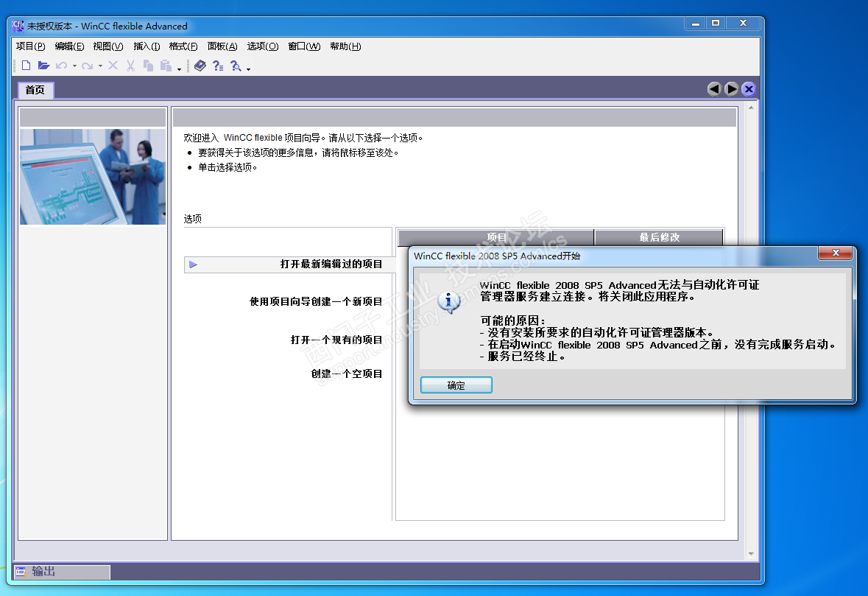Click the scrollbar up arrow at right

[751, 108]
